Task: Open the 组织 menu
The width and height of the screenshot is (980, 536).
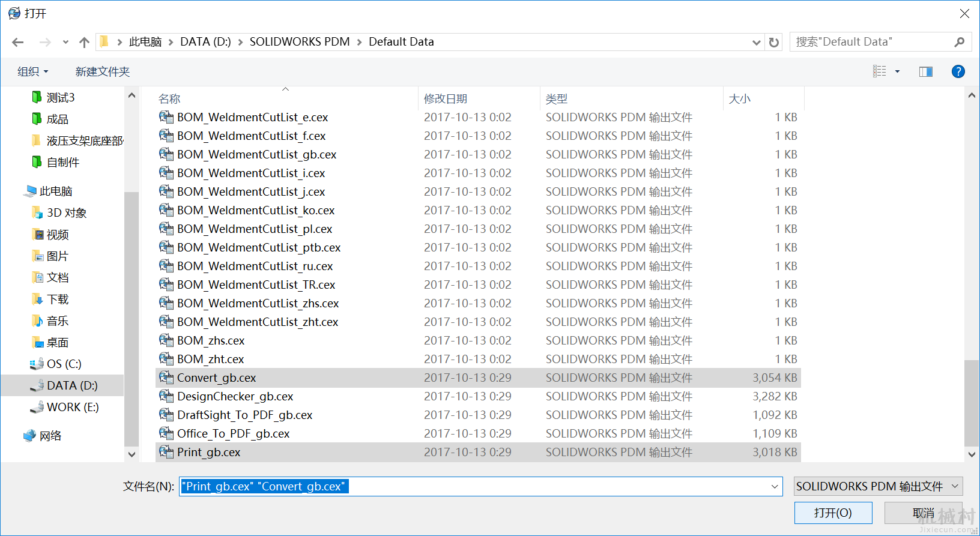Action: coord(32,71)
